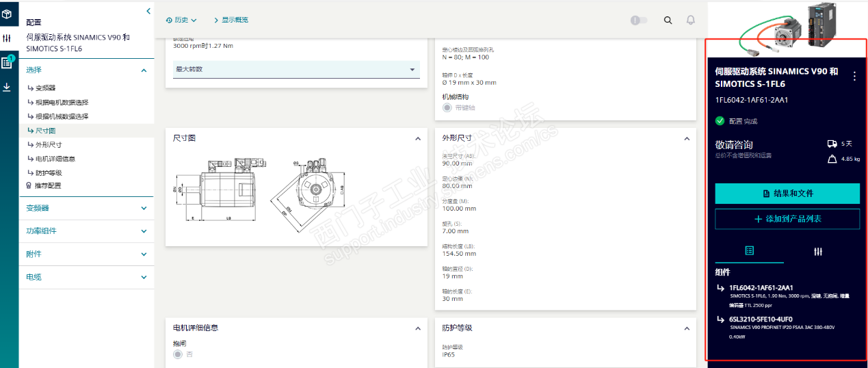The height and width of the screenshot is (368, 868).
Task: Click the 法兰尺寸 value 90.00 mm
Action: coord(458,163)
